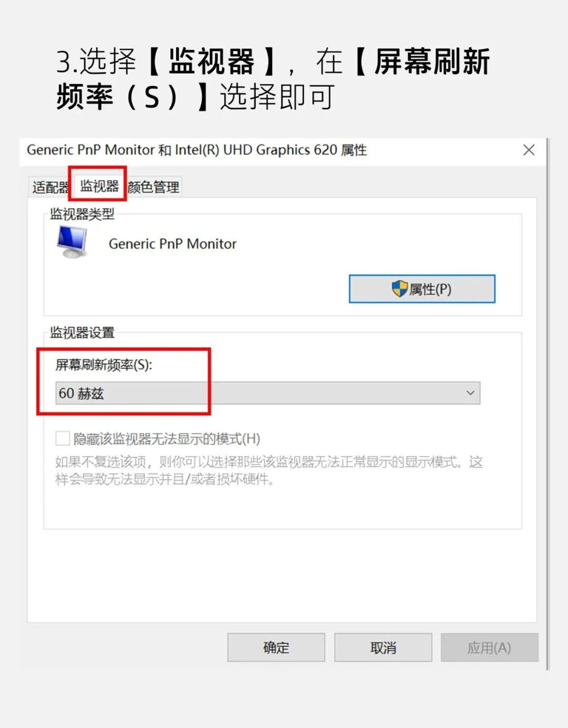Image resolution: width=568 pixels, height=728 pixels.
Task: Click the 隐藏该监视器无法显示的模式(H) label text
Action: click(x=167, y=439)
